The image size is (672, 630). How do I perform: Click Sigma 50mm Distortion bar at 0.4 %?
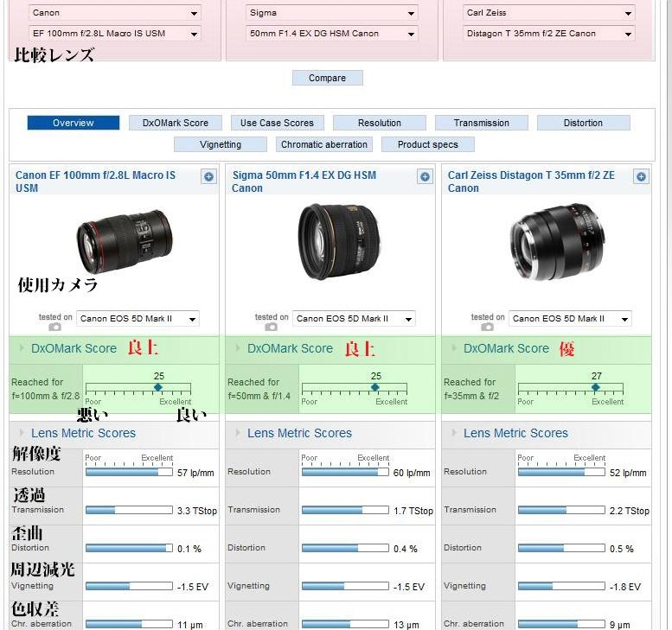click(x=345, y=548)
